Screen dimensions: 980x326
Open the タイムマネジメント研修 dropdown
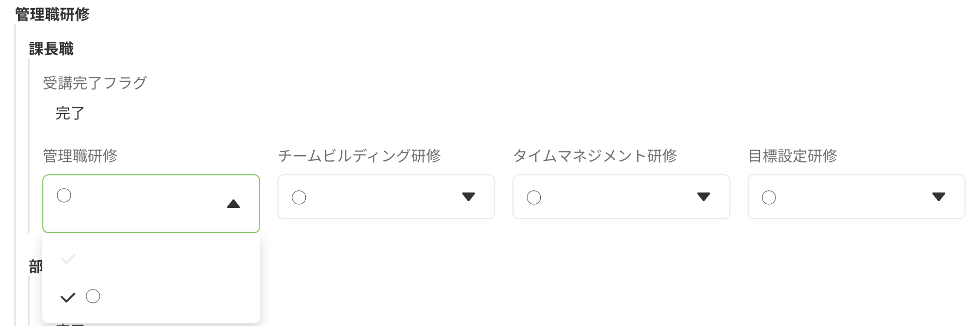[621, 197]
